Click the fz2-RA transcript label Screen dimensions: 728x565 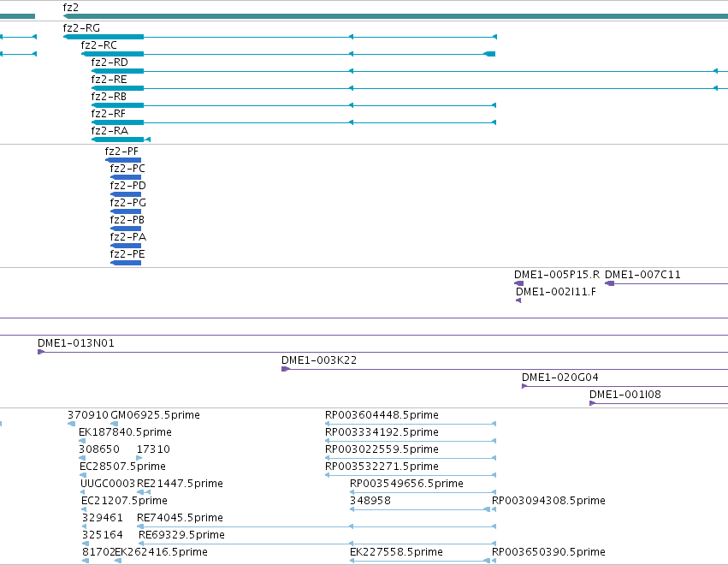[109, 131]
